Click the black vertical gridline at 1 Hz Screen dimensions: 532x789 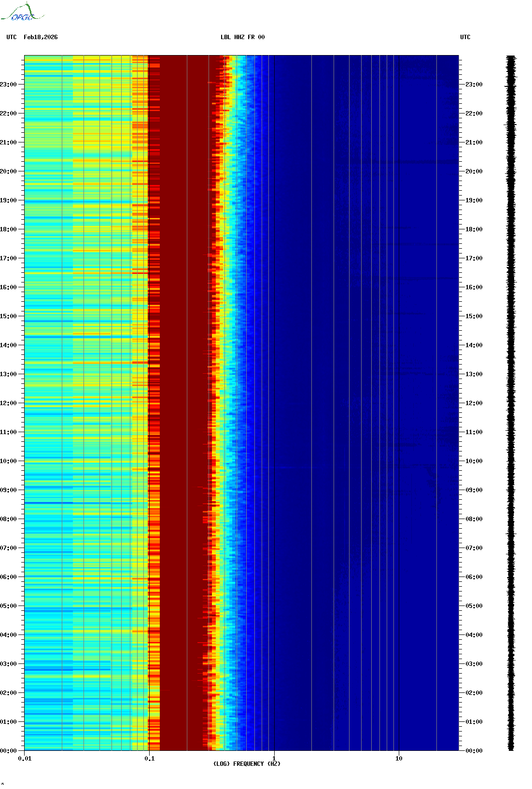[274, 403]
